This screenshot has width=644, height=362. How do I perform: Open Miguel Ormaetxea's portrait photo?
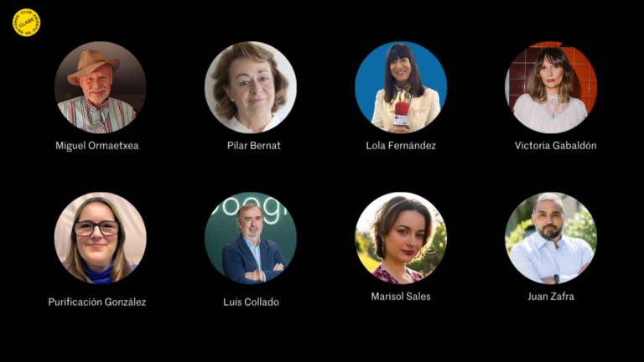pyautogui.click(x=101, y=87)
